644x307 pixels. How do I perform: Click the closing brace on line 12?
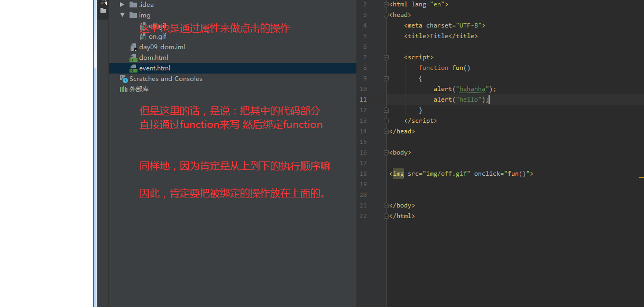[421, 110]
